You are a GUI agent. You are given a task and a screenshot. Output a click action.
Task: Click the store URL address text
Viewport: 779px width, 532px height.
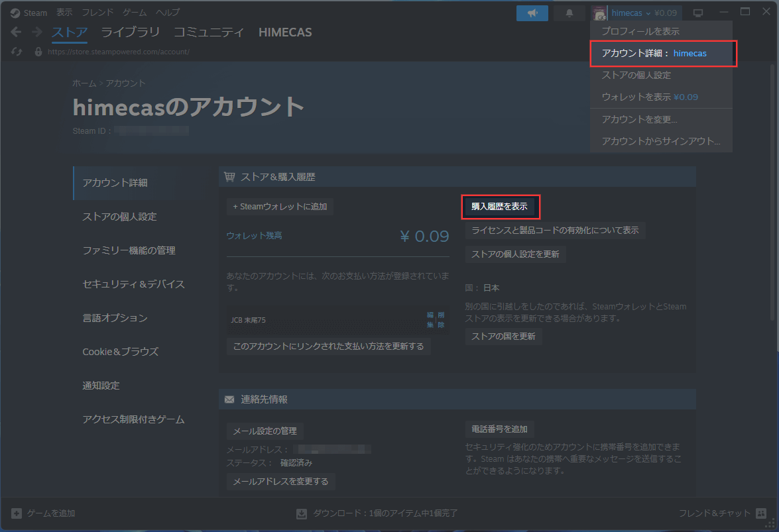(x=118, y=52)
